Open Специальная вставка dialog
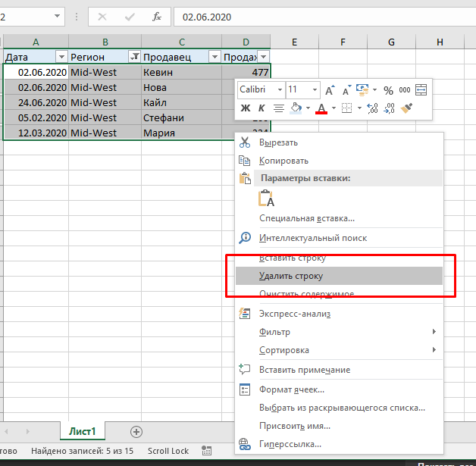 (x=340, y=218)
